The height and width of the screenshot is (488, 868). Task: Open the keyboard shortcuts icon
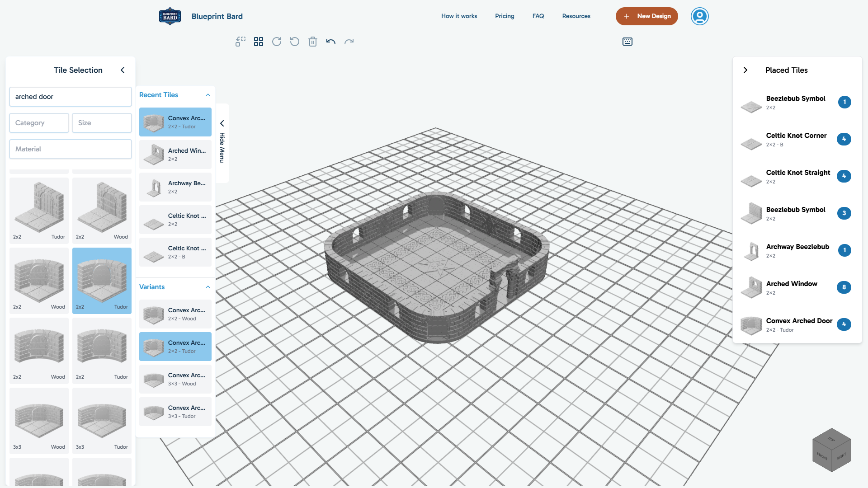627,42
